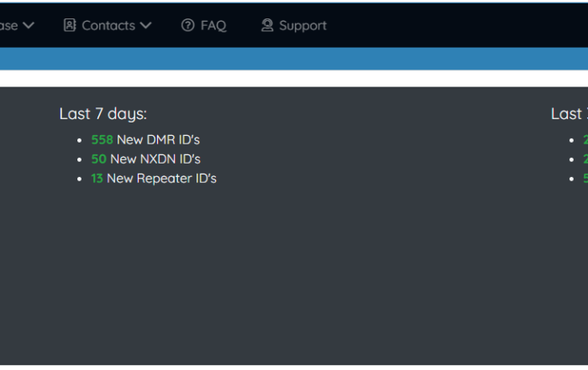The image size is (588, 370).
Task: Click the 'New DMR ID's' text
Action: pyautogui.click(x=158, y=139)
